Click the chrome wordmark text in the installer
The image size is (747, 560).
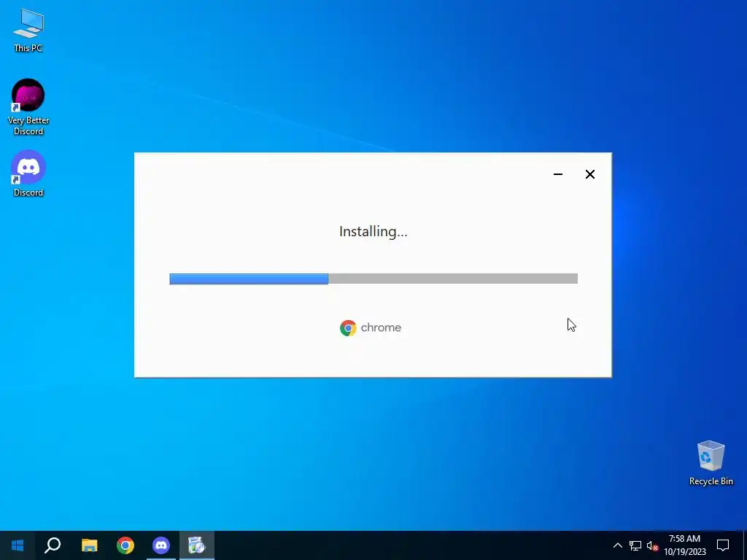point(381,327)
